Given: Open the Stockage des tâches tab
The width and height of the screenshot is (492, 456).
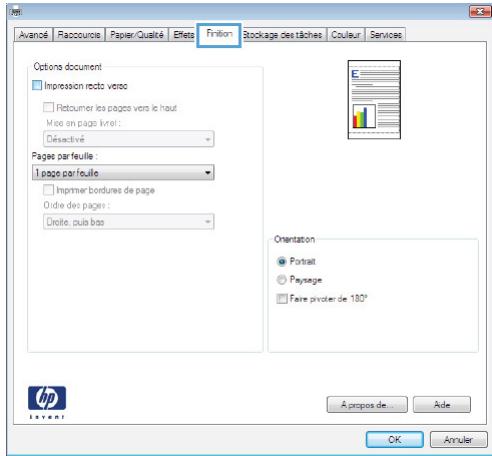Looking at the screenshot, I should pyautogui.click(x=283, y=35).
